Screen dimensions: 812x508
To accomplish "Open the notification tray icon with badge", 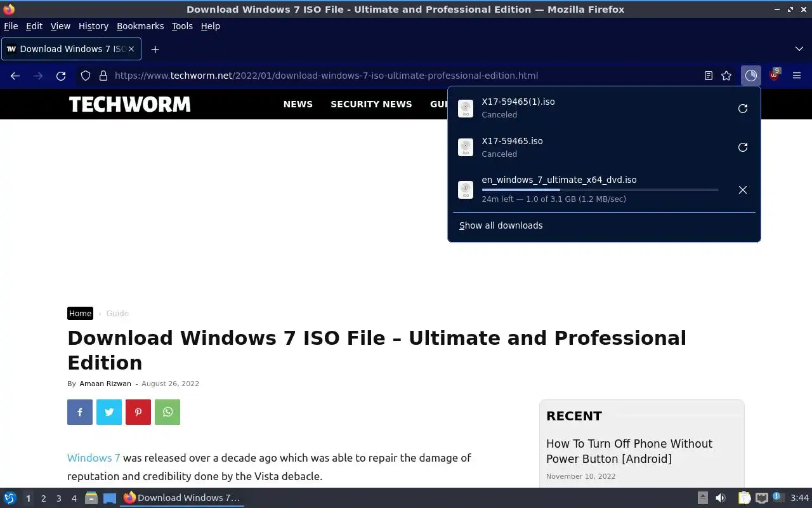I will coord(778,498).
